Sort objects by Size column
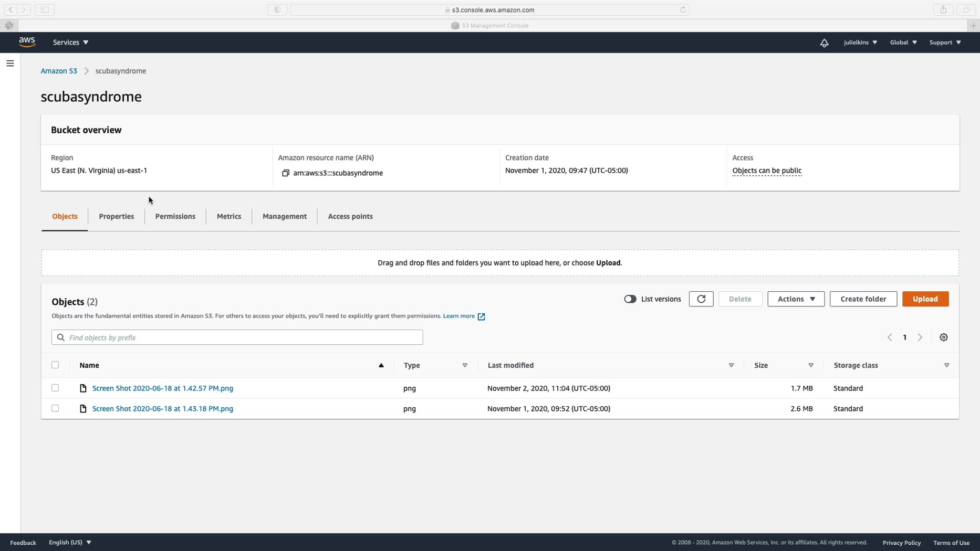 coord(811,365)
